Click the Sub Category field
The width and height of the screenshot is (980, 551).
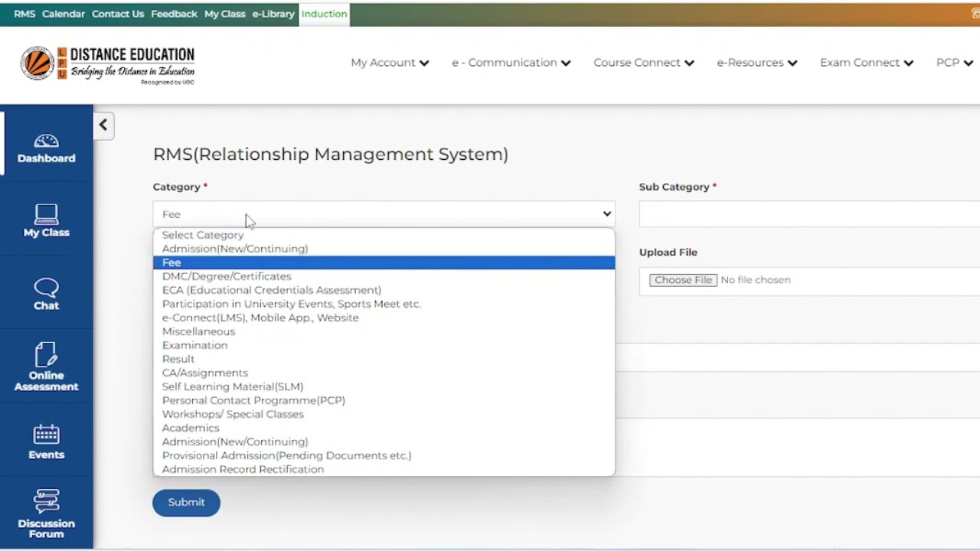click(x=809, y=214)
